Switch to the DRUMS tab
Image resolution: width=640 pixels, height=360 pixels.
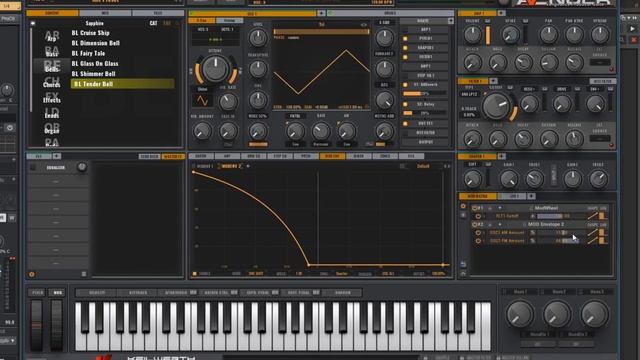(x=390, y=13)
